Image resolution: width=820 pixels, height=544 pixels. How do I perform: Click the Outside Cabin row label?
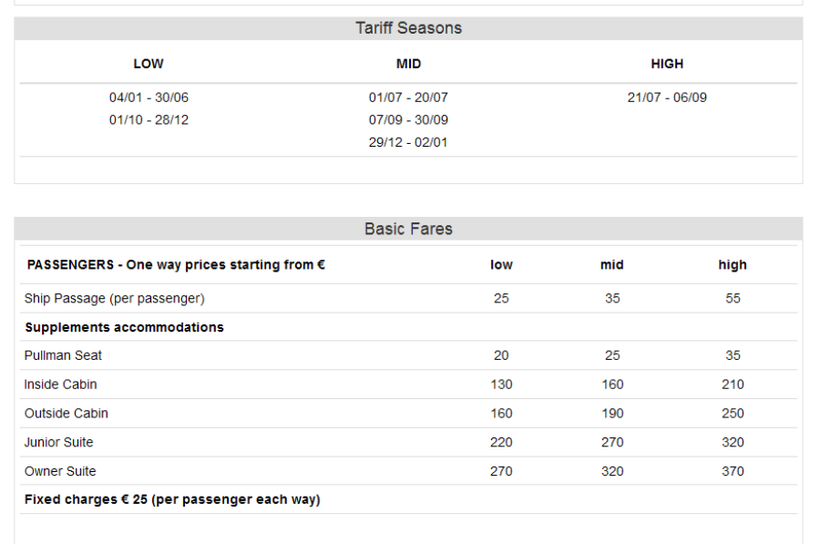coord(66,413)
